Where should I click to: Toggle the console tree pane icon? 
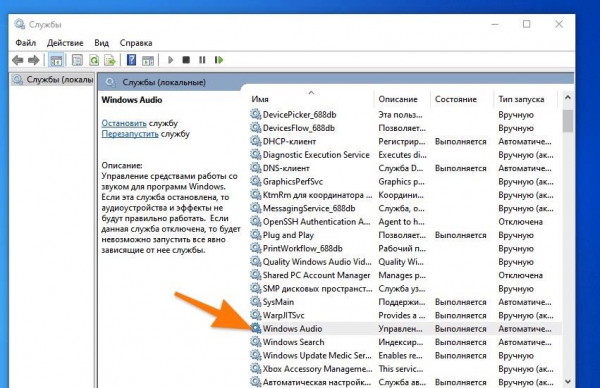56,60
